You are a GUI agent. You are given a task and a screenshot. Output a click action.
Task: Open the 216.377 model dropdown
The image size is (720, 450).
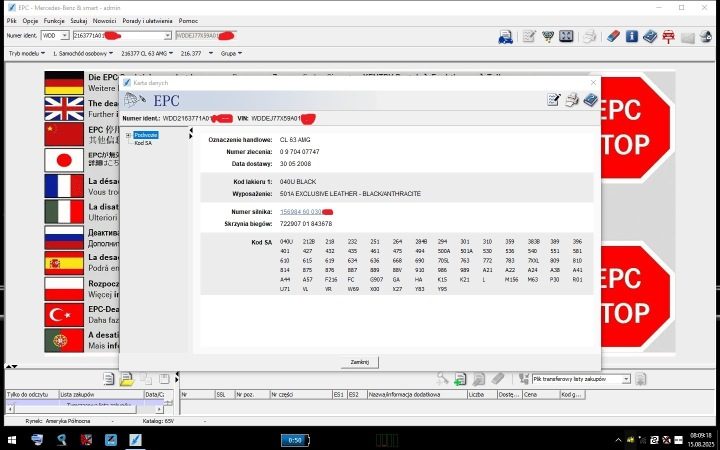(x=197, y=53)
